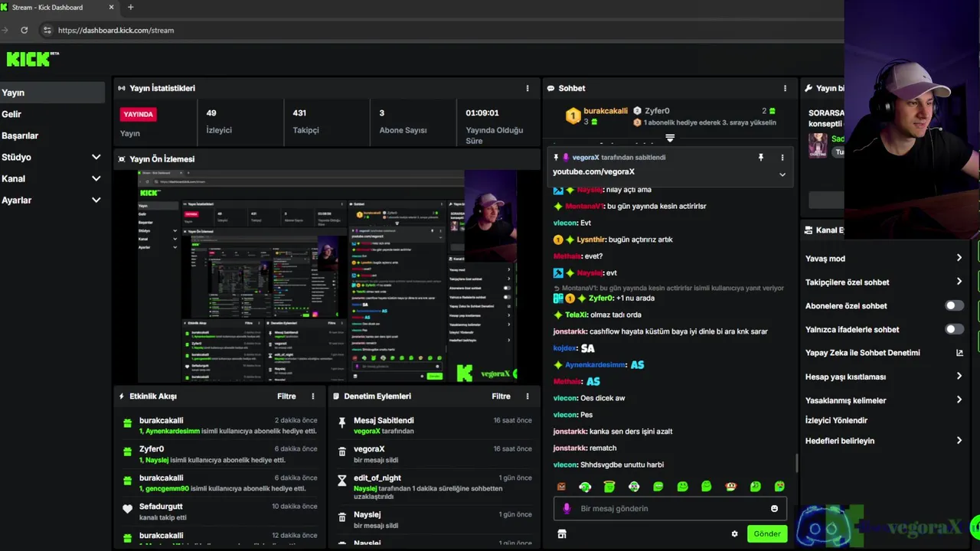
Task: Reload the page with browser refresh button
Action: click(24, 30)
